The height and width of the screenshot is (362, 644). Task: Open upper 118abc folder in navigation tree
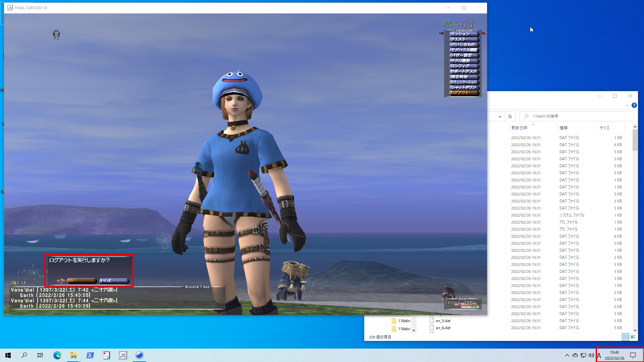401,321
